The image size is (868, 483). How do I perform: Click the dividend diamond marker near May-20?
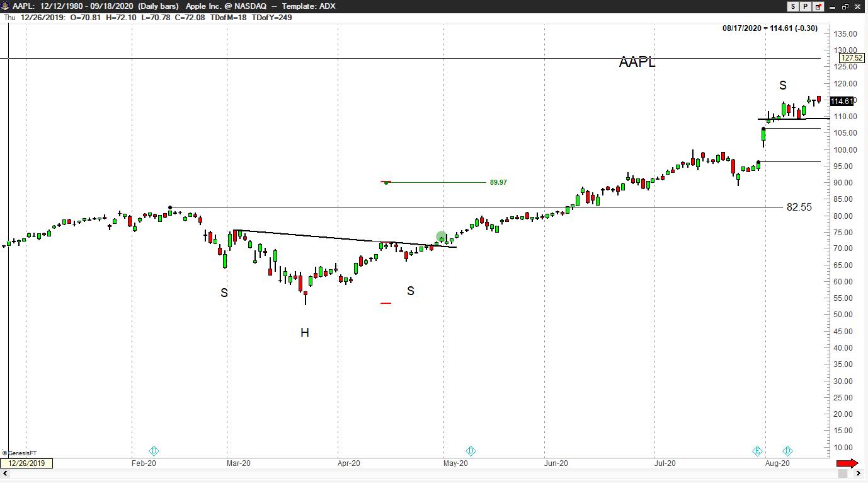click(471, 451)
